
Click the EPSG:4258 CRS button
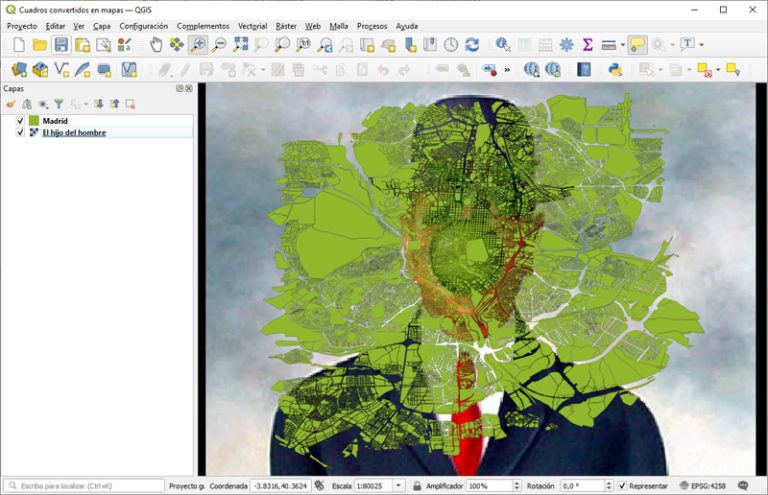[703, 486]
